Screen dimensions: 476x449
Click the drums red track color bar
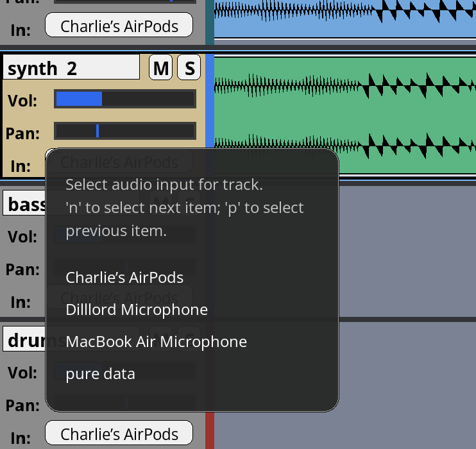point(210,430)
